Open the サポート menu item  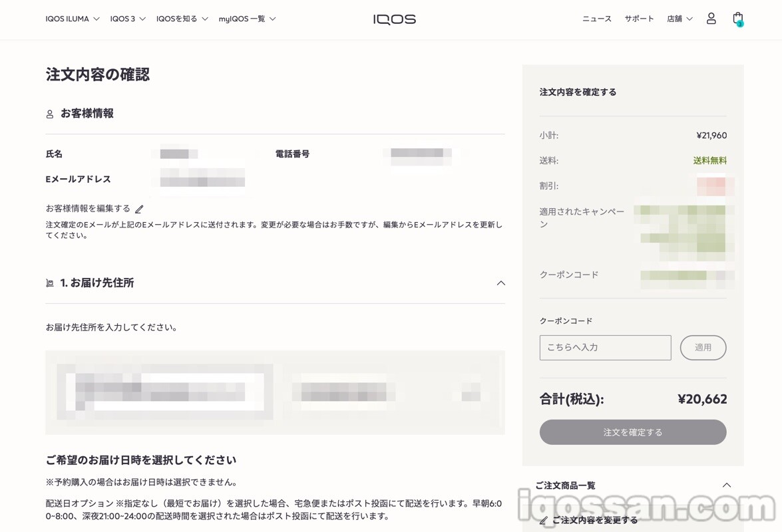click(x=639, y=19)
